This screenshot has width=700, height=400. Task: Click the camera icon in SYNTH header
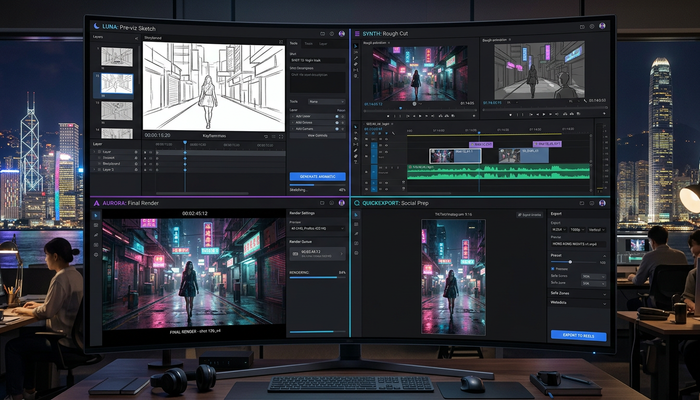pos(582,26)
